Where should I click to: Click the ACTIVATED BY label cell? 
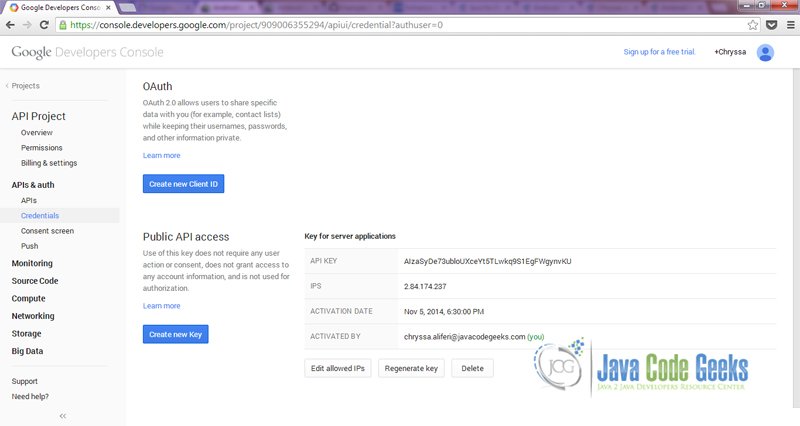[351, 337]
